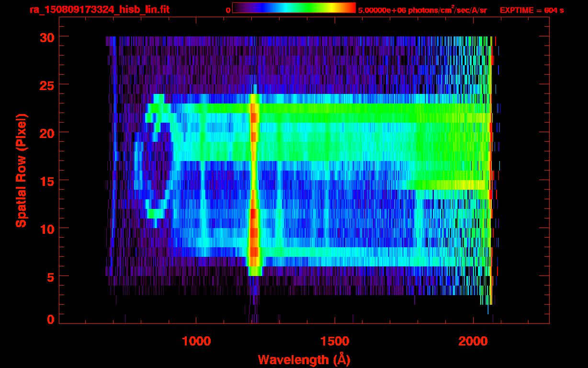Click the 5.00000e+06 photons/cm²/sec/A/sr label
Image resolution: width=588 pixels, height=368 pixels.
click(x=422, y=10)
